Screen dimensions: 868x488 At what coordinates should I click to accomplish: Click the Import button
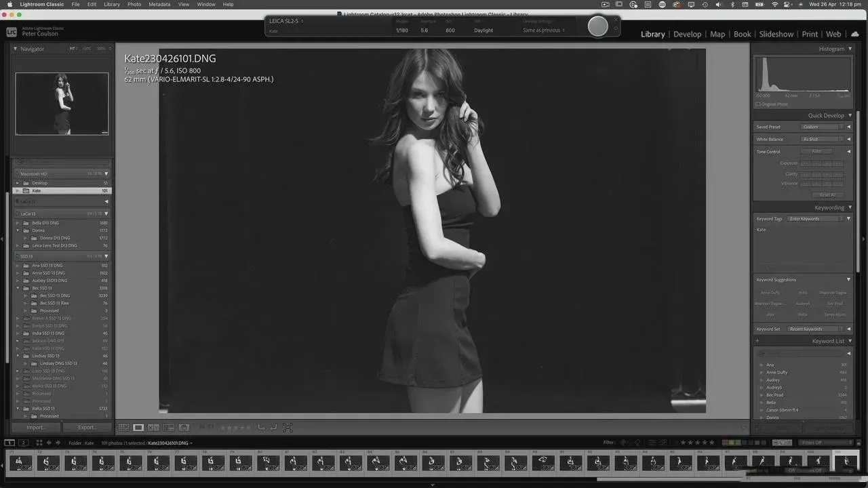(x=36, y=428)
